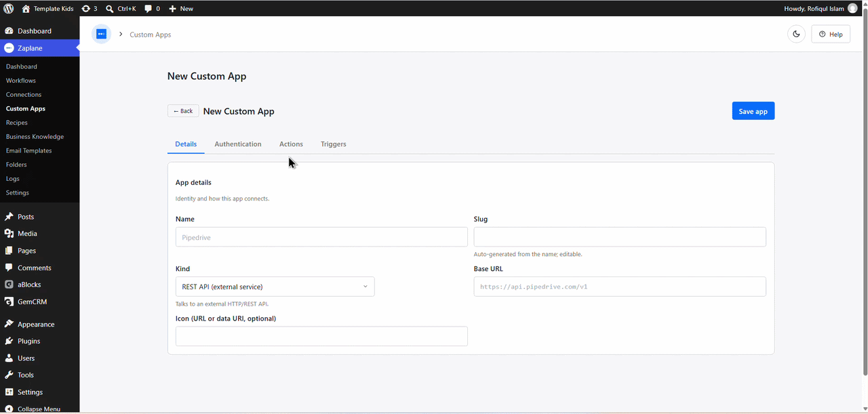868x414 pixels.
Task: Switch to the Authentication tab
Action: click(238, 144)
